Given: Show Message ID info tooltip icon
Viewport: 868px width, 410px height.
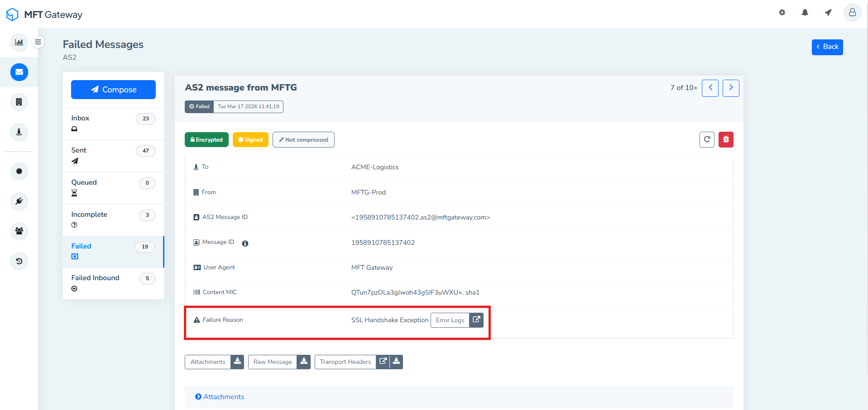Looking at the screenshot, I should 245,243.
